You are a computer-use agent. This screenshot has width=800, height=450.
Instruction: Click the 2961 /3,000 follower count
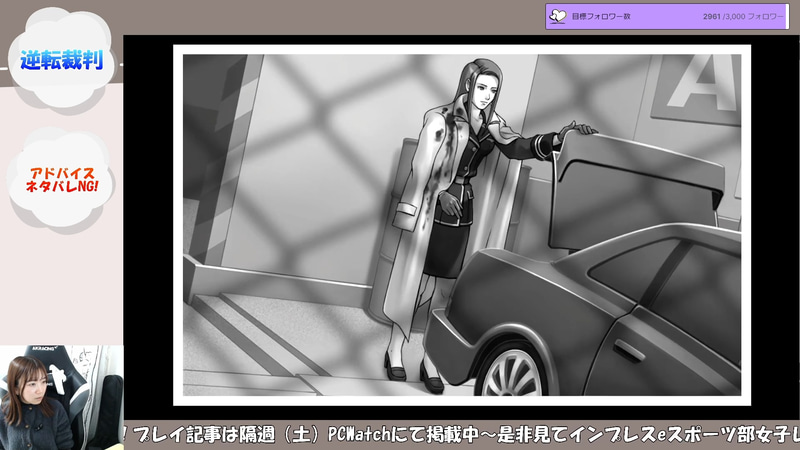743,17
